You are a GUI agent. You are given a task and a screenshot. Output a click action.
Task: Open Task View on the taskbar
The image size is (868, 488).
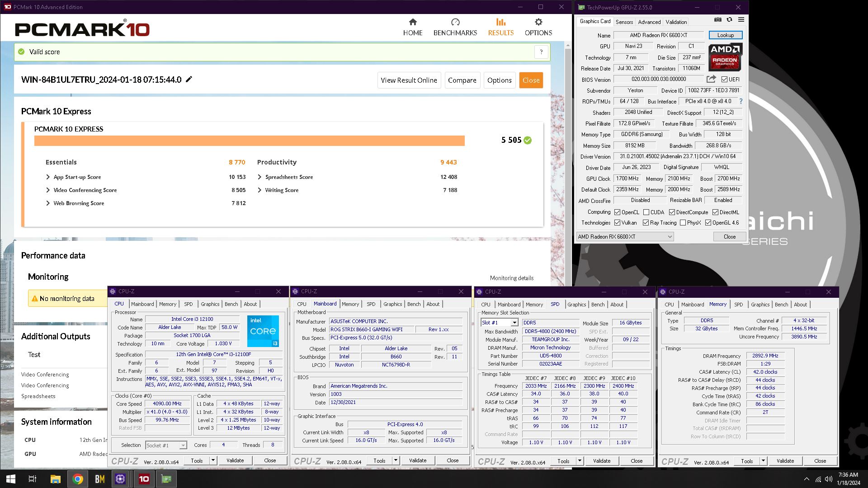[x=33, y=479]
